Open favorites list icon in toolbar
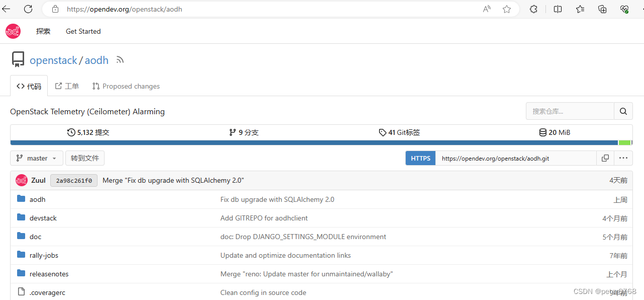The height and width of the screenshot is (300, 644). pyautogui.click(x=580, y=9)
